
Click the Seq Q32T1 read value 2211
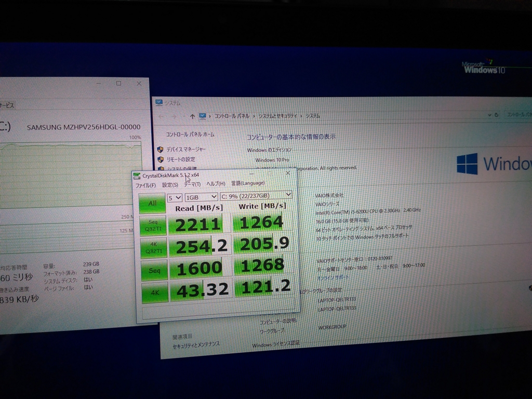click(x=197, y=224)
